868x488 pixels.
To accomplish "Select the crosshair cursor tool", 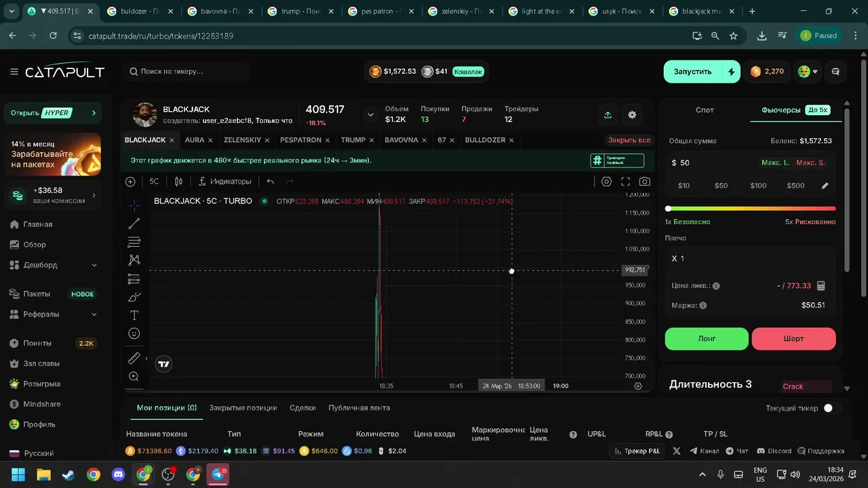I will pyautogui.click(x=134, y=205).
